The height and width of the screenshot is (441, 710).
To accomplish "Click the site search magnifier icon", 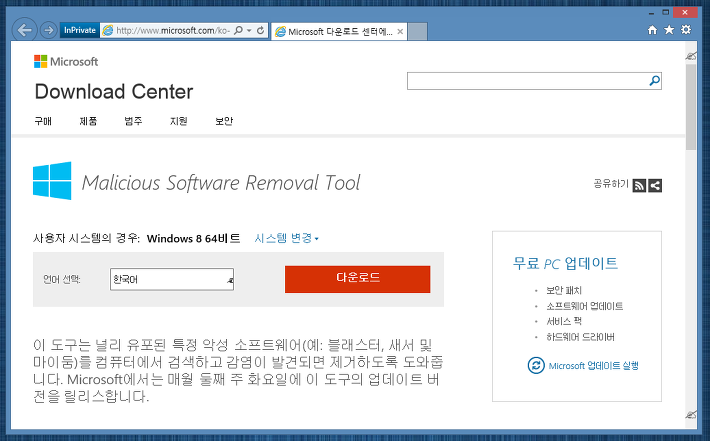I will click(x=655, y=81).
